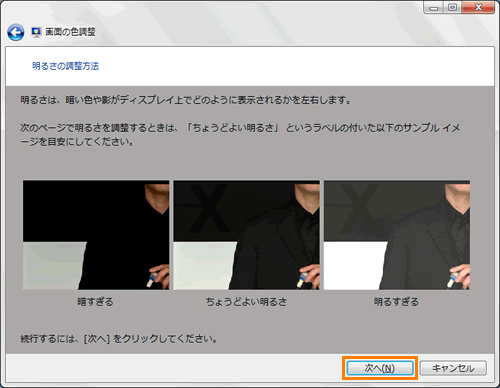Click the sentence starting 明るさは、暗い色や影が
The image size is (500, 388).
click(186, 100)
